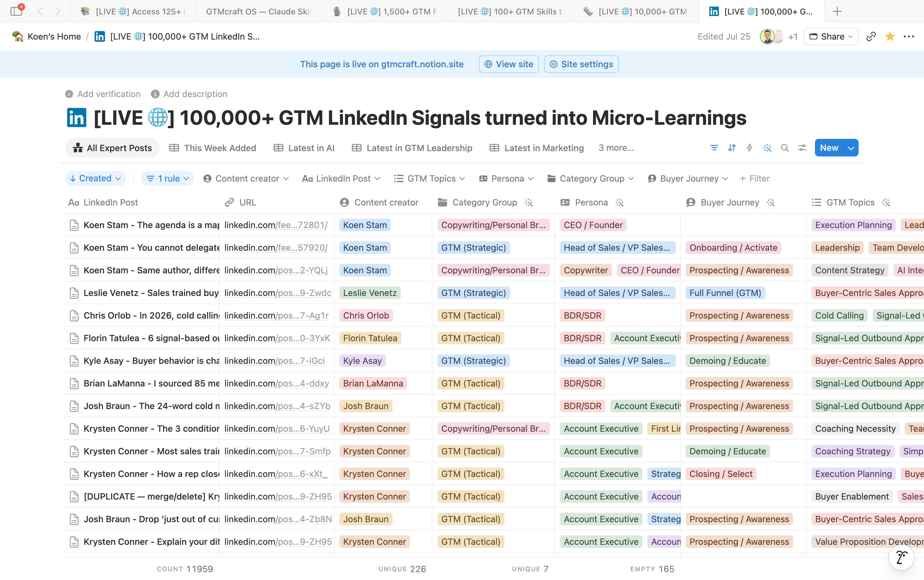The height and width of the screenshot is (580, 924).
Task: Open Koen Stam agenda post URL
Action: pos(276,225)
